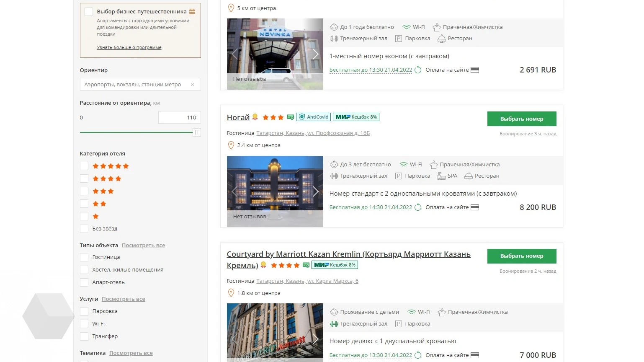Image resolution: width=644 pixels, height=362 pixels.
Task: Click the restaurant icon in Novinka amenities
Action: point(441,39)
